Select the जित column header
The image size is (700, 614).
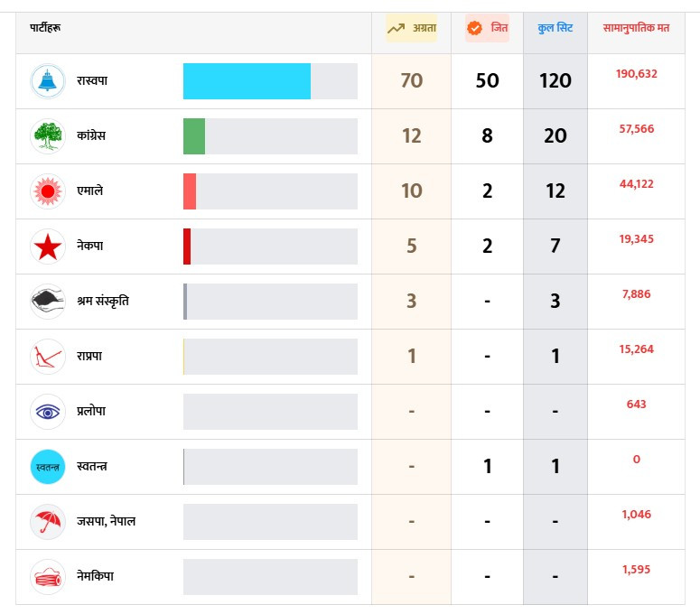tap(488, 29)
